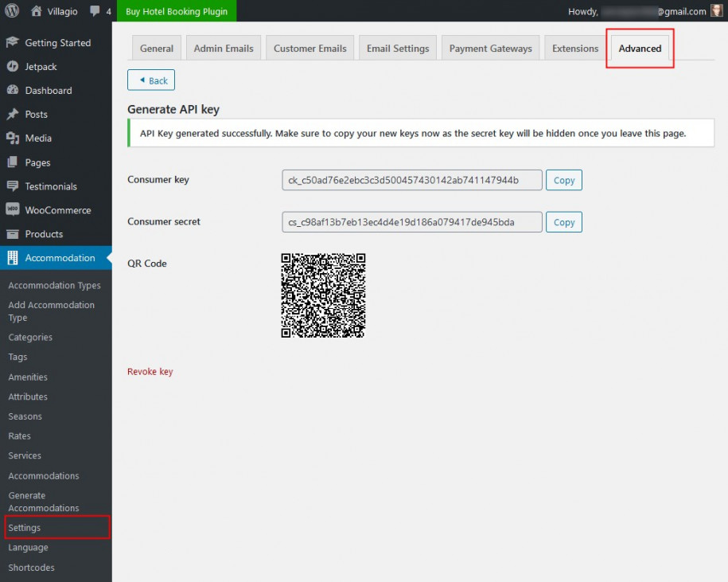Viewport: 728px width, 582px height.
Task: Click the user avatar in admin bar
Action: pos(717,11)
